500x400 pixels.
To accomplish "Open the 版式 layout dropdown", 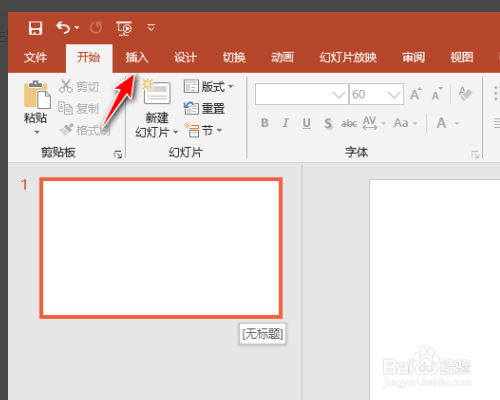I will (x=209, y=87).
